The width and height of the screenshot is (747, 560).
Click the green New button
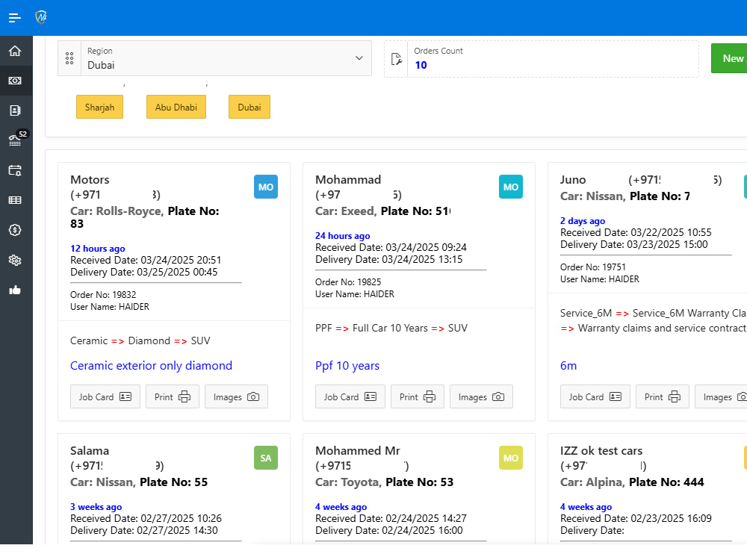[x=729, y=58]
